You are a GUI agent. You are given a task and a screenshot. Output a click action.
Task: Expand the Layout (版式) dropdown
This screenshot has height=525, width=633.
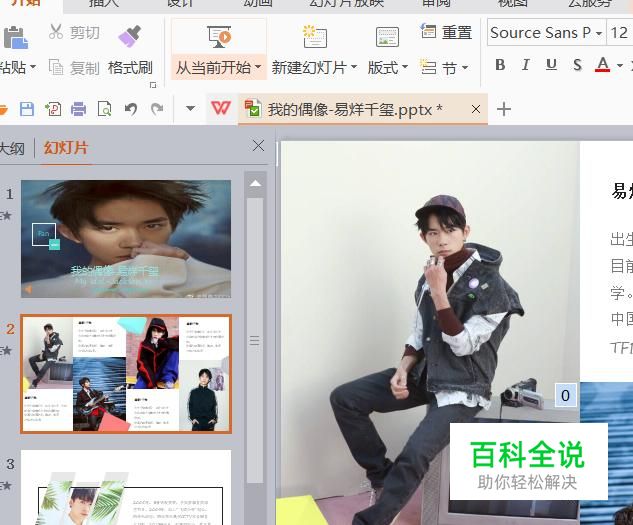pyautogui.click(x=388, y=68)
